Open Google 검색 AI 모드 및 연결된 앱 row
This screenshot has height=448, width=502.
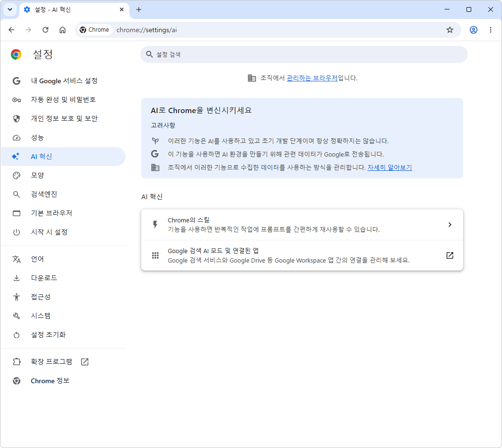coord(302,255)
